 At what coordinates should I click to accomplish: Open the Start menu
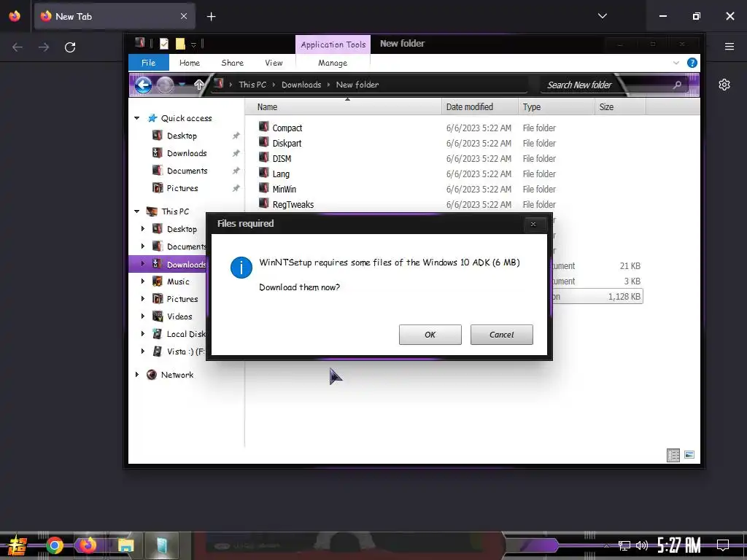[x=18, y=545]
